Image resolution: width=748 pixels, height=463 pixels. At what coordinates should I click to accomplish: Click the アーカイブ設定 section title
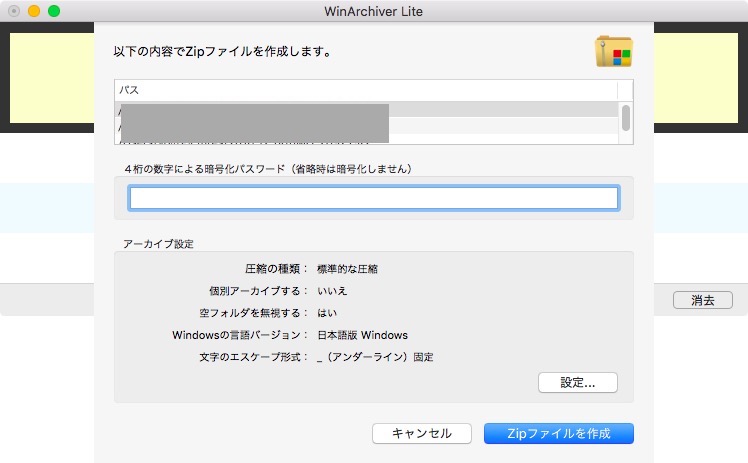click(x=158, y=244)
